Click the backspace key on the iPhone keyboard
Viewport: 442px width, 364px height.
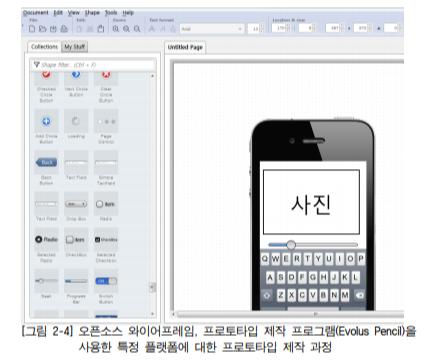[x=359, y=295]
